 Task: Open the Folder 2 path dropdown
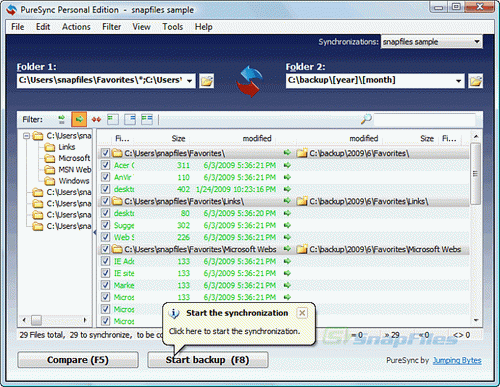coord(459,81)
